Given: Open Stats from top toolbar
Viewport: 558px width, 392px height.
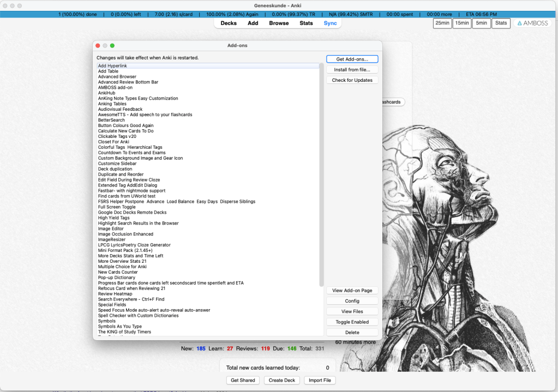Looking at the screenshot, I should coord(306,23).
